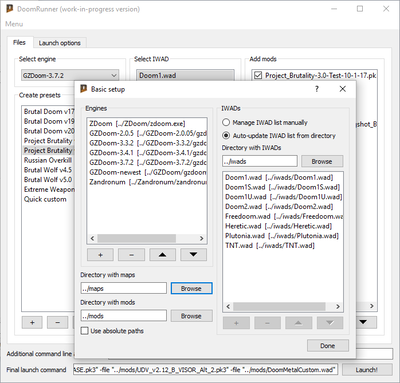The image size is (400, 383).
Task: Remove a preset in main window
Action: click(x=57, y=322)
